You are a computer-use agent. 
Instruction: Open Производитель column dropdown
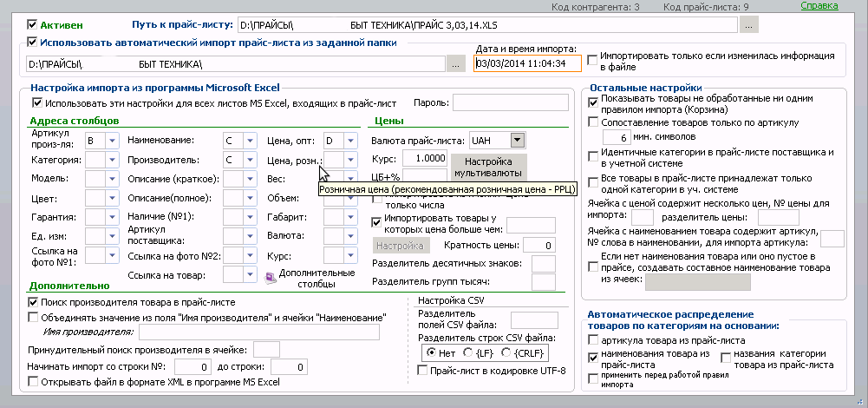pyautogui.click(x=251, y=161)
